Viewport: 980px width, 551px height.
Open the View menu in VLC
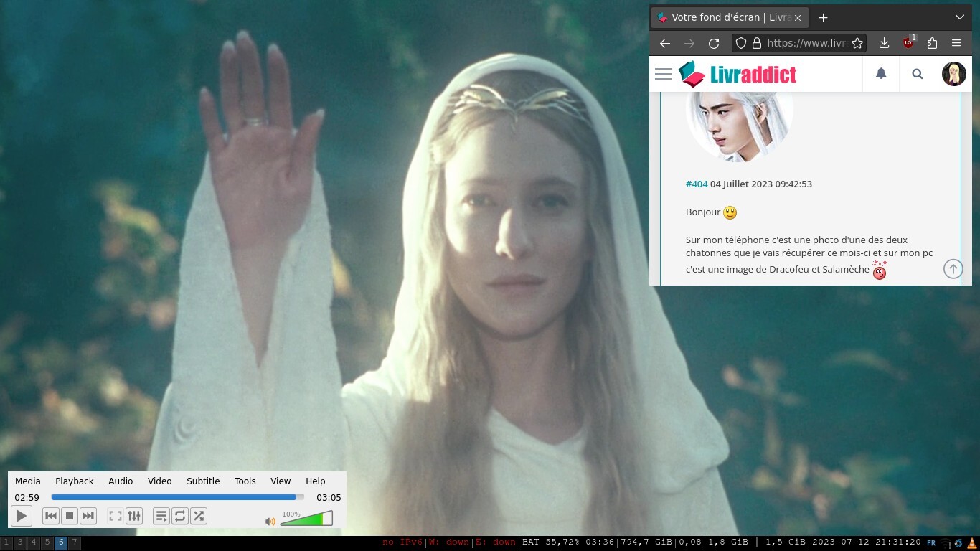point(281,481)
